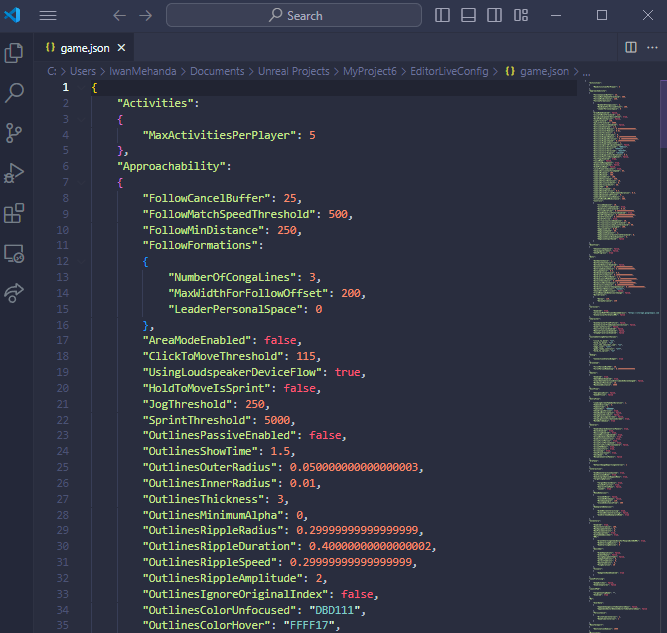Toggle the bottom panel visibility
The height and width of the screenshot is (633, 667).
468,16
